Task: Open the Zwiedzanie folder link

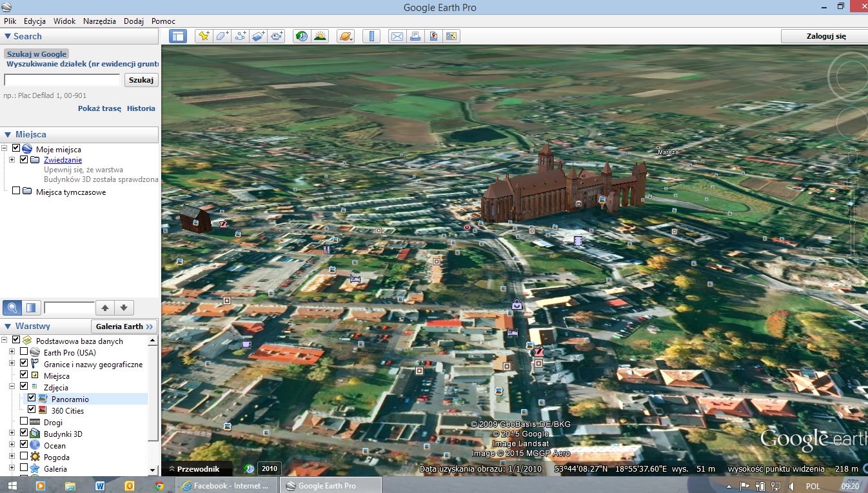Action: (63, 160)
